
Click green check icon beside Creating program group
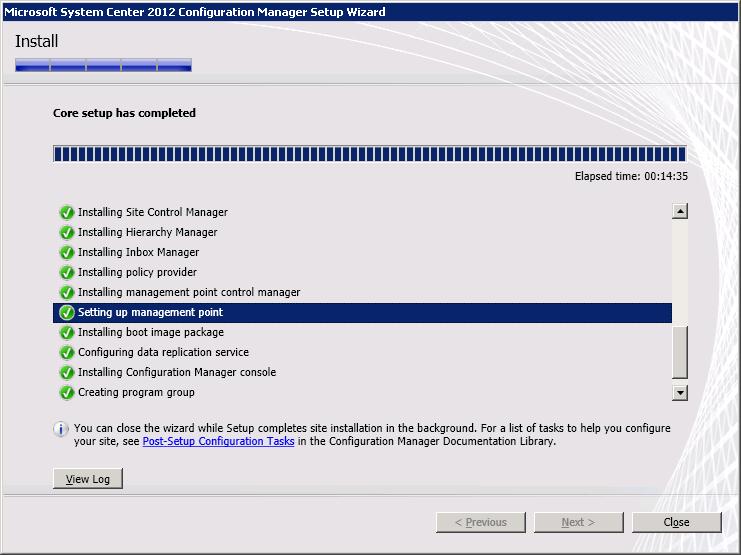67,392
